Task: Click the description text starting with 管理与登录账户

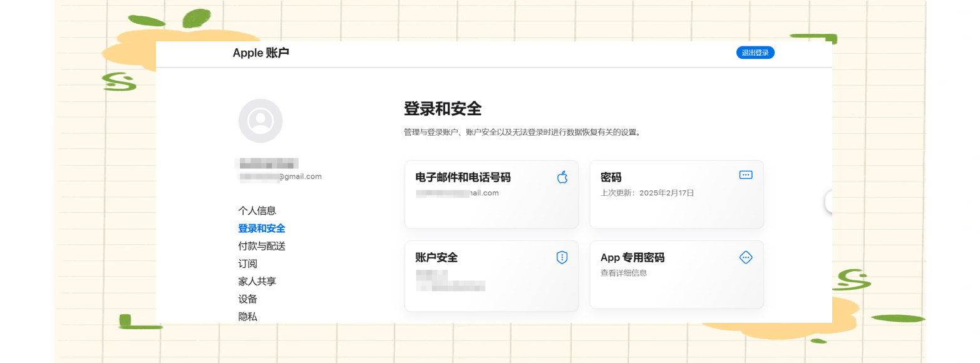Action: [523, 132]
